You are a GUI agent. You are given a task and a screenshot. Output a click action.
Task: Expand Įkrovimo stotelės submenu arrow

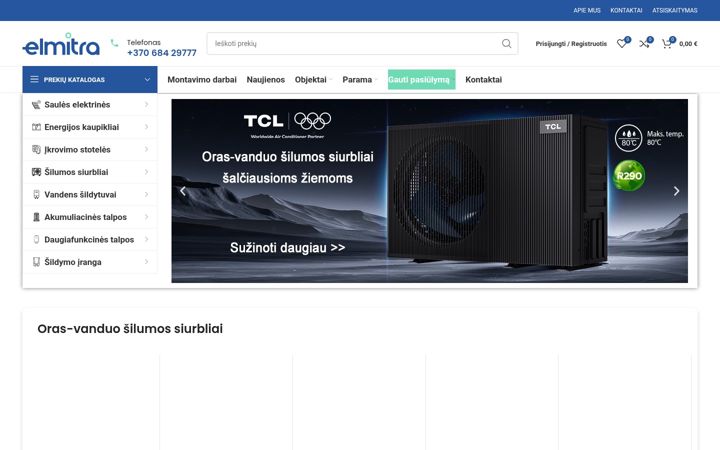[146, 150]
